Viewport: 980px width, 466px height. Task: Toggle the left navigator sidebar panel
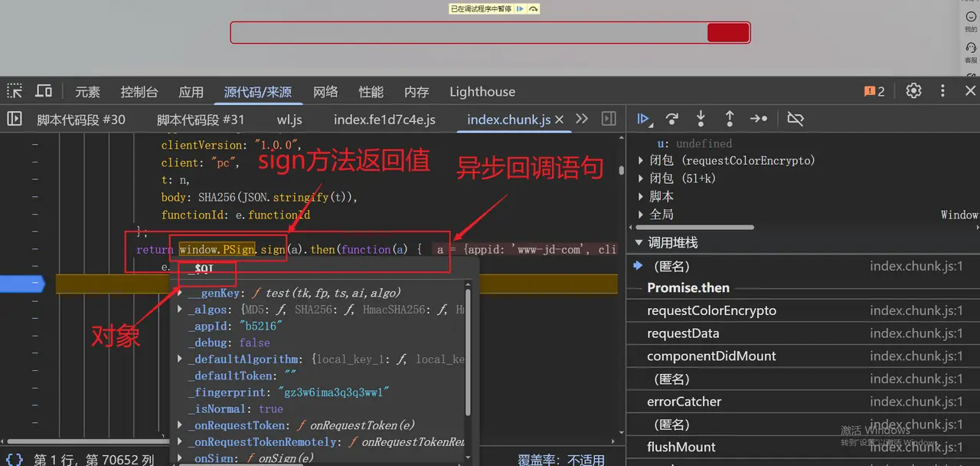pyautogui.click(x=15, y=119)
